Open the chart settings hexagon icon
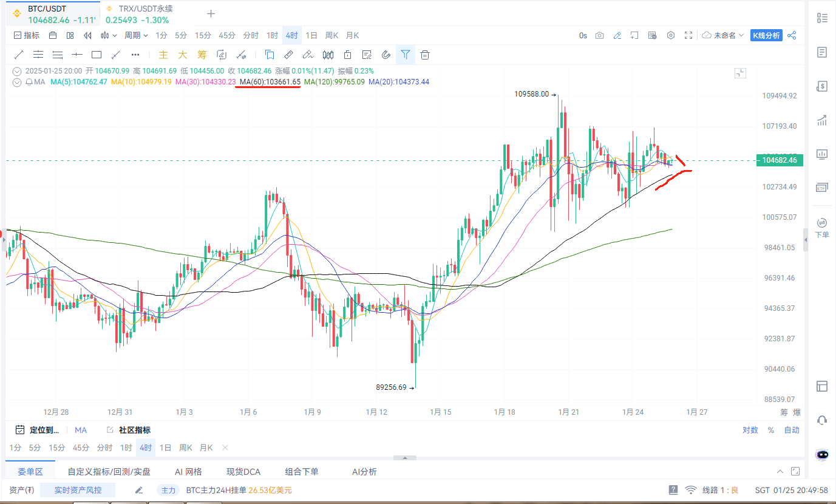 point(671,35)
